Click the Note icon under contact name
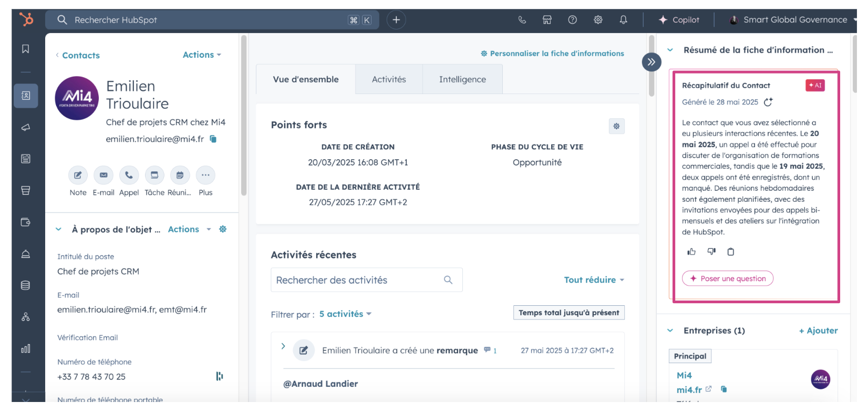This screenshot has width=868, height=413. click(x=78, y=175)
